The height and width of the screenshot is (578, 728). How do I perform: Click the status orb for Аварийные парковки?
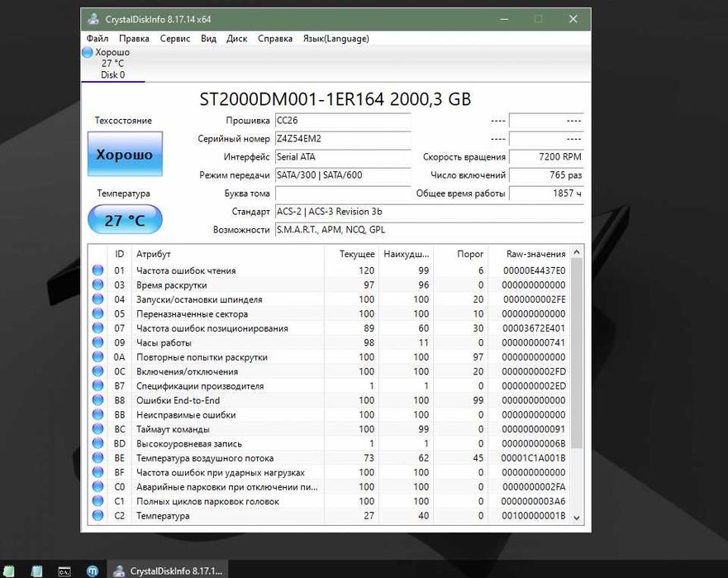(x=98, y=486)
